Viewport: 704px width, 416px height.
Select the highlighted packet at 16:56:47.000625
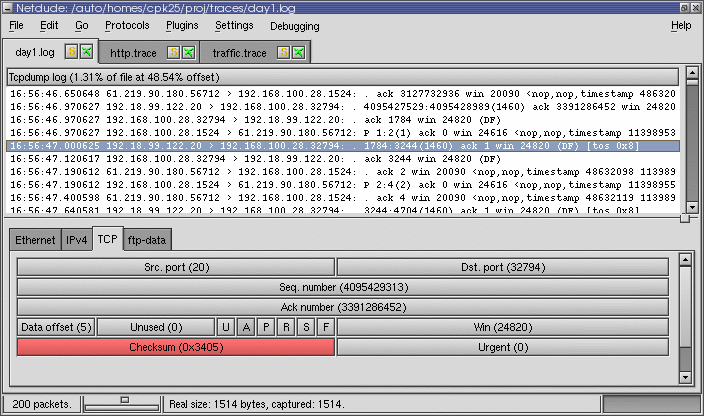tap(343, 146)
